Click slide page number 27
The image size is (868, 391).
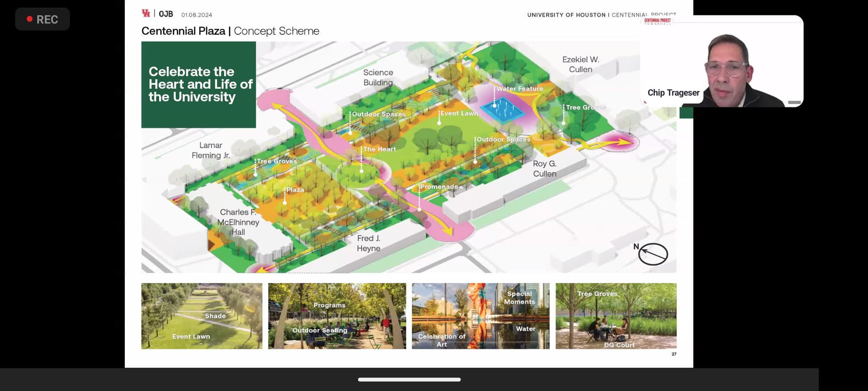point(674,354)
